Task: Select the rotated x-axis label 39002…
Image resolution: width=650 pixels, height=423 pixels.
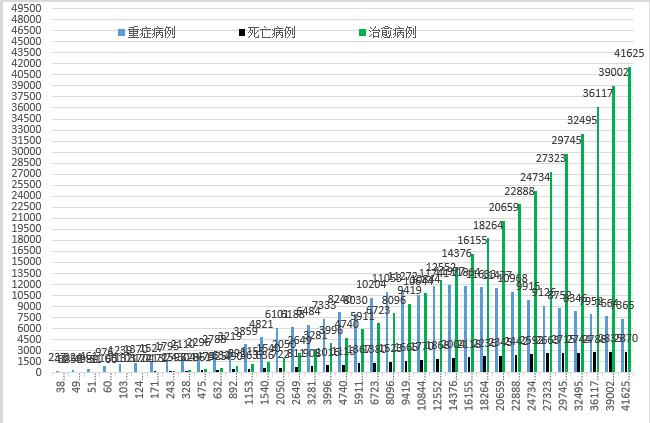Action: (x=610, y=393)
